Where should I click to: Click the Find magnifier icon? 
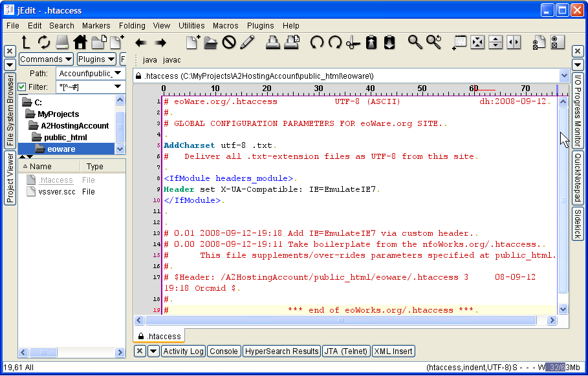point(415,43)
